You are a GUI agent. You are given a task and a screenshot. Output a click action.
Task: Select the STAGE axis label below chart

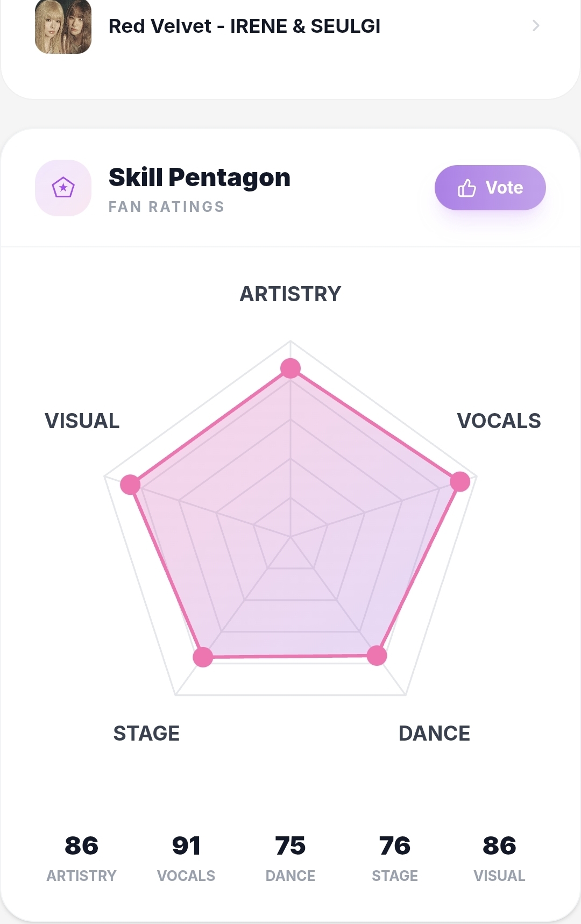click(146, 734)
